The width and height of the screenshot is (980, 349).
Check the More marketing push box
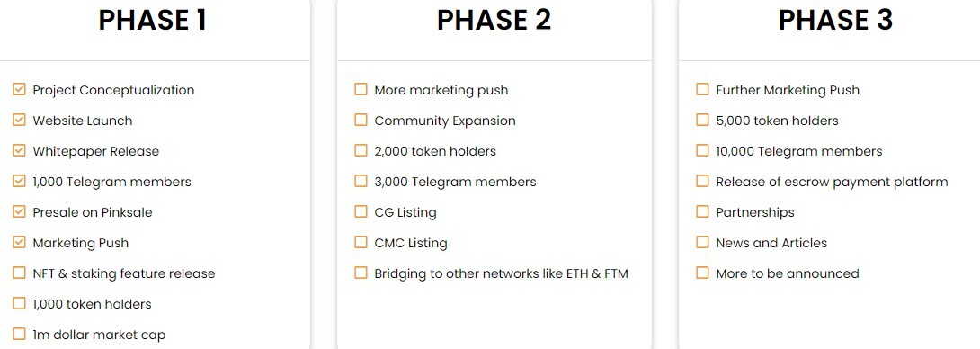tap(361, 89)
